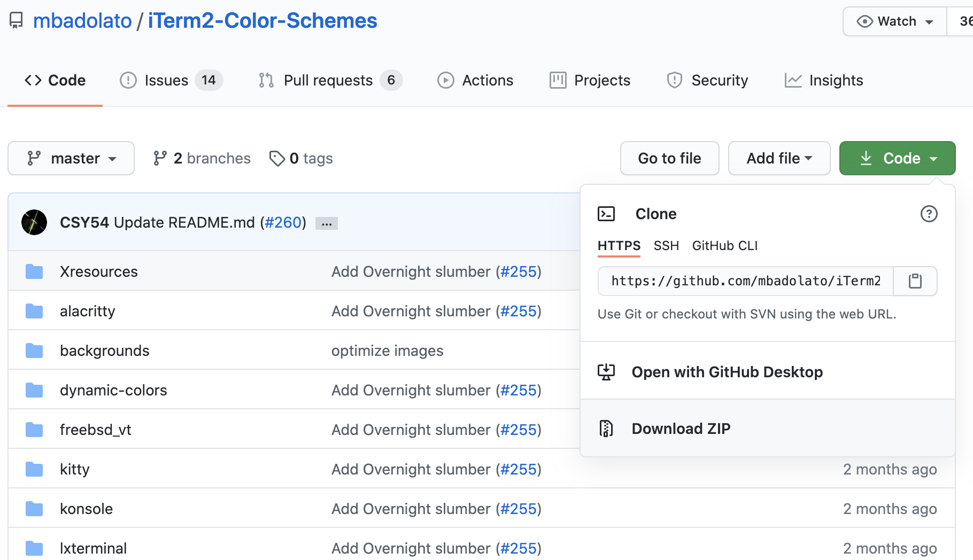Click the repository book icon beside mbadolato
Viewport: 973px width, 560px height.
[17, 21]
